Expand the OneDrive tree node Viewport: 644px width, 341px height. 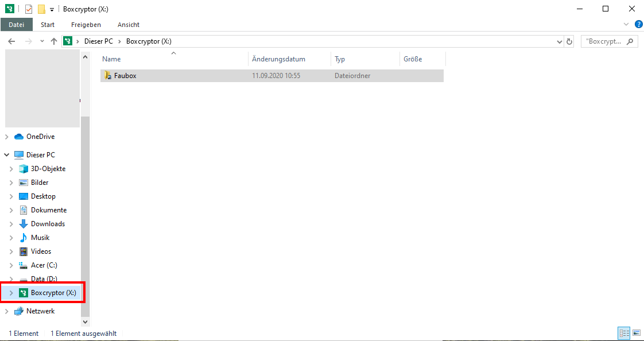7,137
